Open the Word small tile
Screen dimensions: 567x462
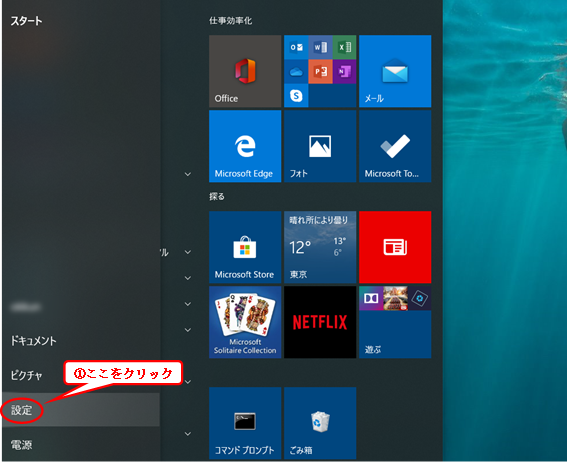[x=320, y=47]
